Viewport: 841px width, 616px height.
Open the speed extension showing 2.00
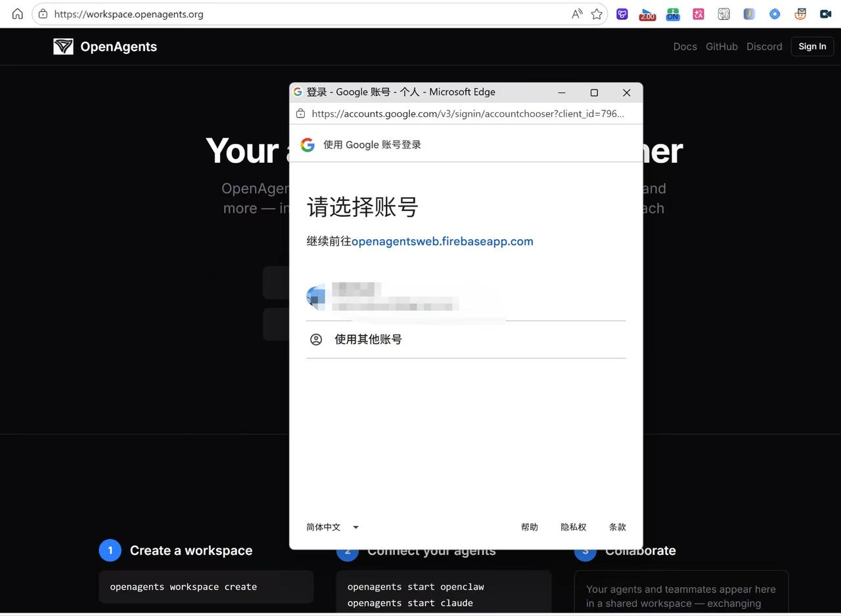coord(647,14)
